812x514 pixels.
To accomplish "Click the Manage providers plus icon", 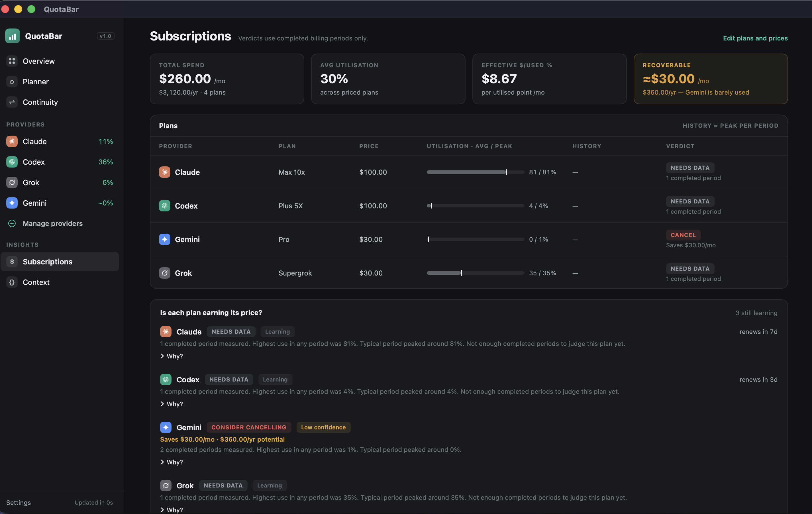I will tap(12, 223).
